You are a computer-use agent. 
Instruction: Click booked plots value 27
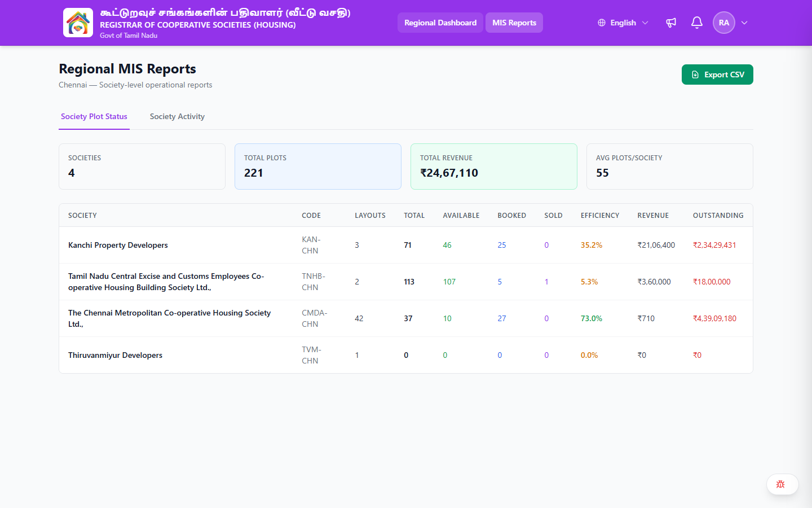pyautogui.click(x=502, y=318)
